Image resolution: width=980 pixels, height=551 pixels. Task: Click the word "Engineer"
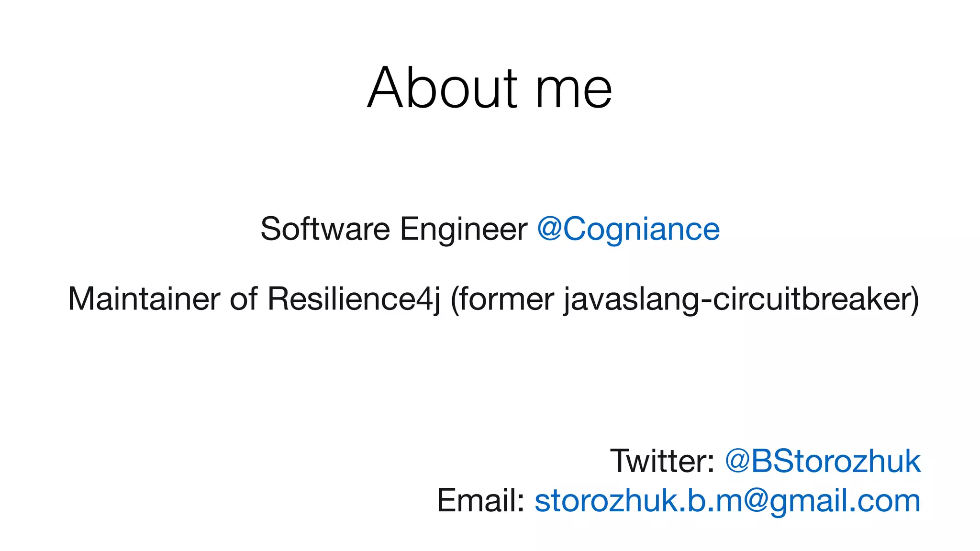[x=464, y=230]
